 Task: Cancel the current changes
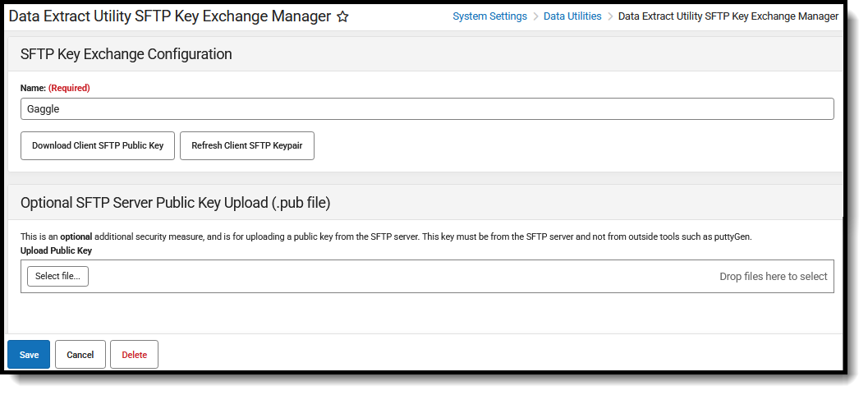click(80, 355)
